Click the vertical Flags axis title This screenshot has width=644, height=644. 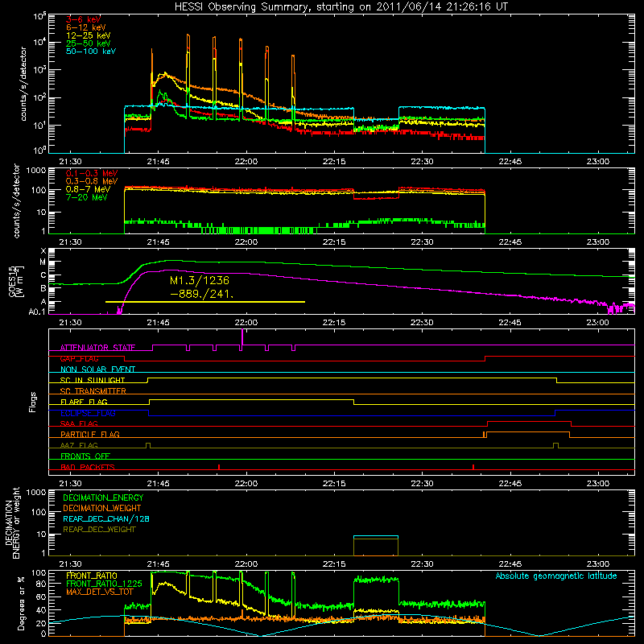point(33,402)
